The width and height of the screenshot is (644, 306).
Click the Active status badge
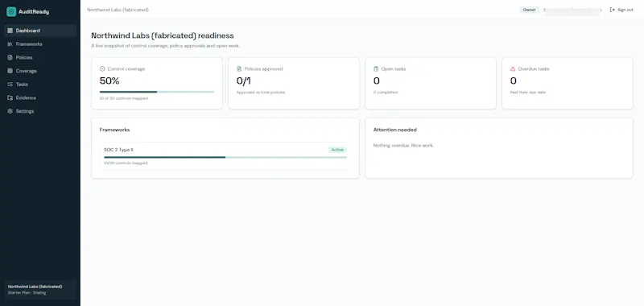click(337, 150)
